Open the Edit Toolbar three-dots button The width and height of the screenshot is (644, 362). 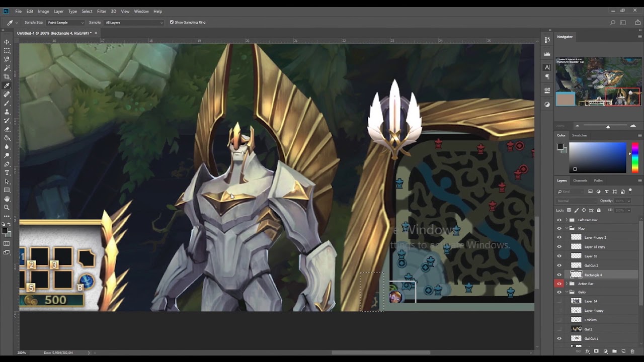(x=7, y=216)
